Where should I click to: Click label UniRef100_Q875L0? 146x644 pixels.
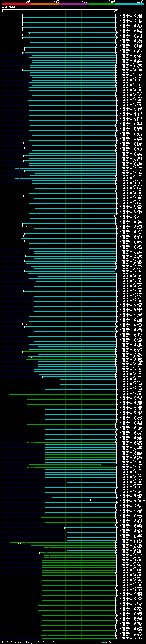(x=131, y=591)
